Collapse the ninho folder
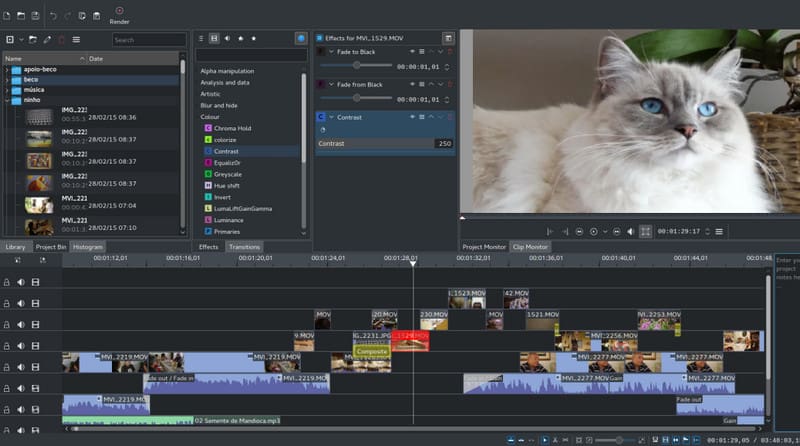Screen dimensions: 800x446 pyautogui.click(x=7, y=100)
